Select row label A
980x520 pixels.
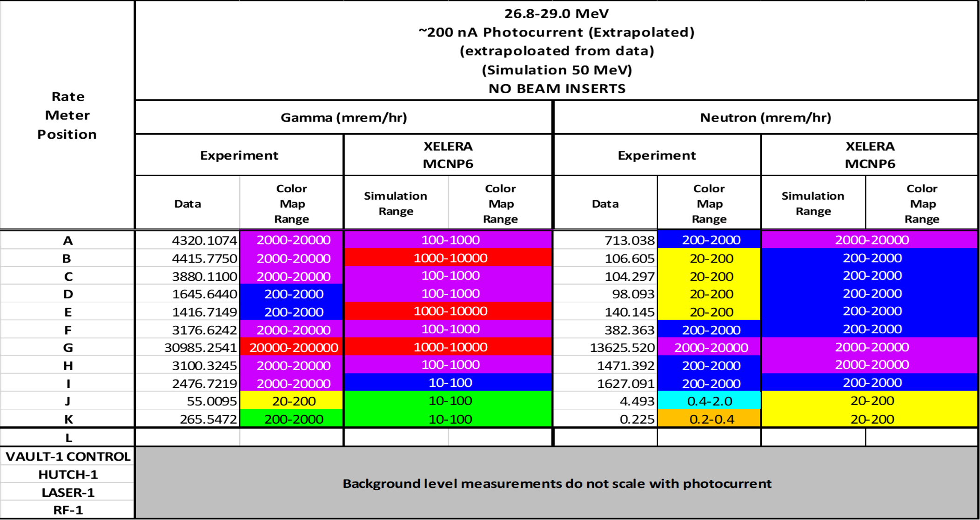(x=67, y=240)
